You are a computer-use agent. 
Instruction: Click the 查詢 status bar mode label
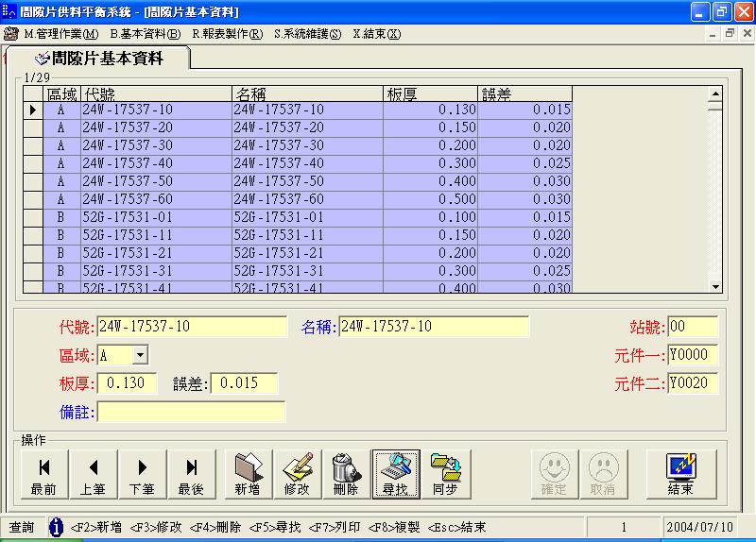click(22, 527)
